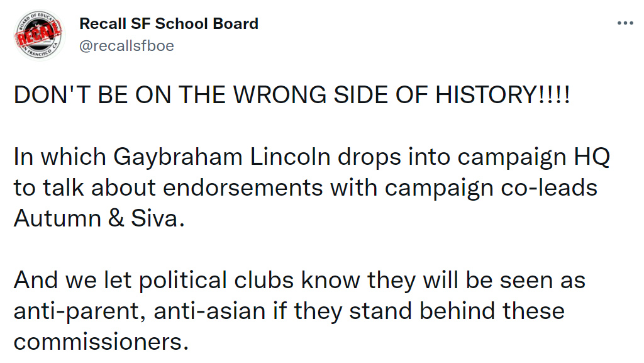
Task: Open the three-dot more options menu
Action: point(625,23)
